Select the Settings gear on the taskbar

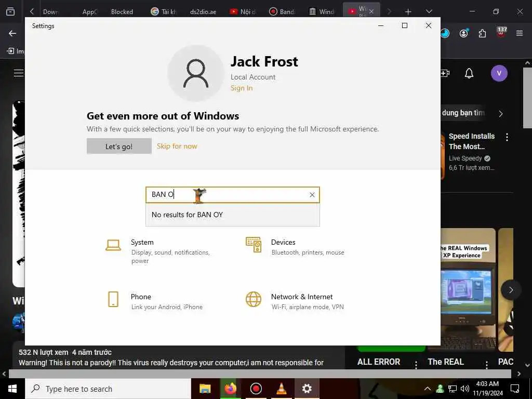point(307,389)
